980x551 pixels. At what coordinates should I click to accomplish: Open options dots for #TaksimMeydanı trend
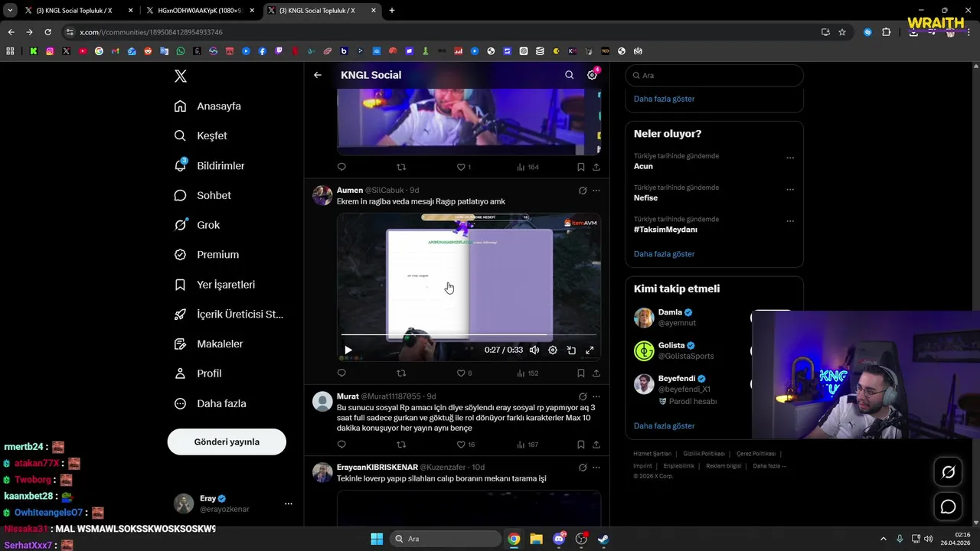point(790,221)
